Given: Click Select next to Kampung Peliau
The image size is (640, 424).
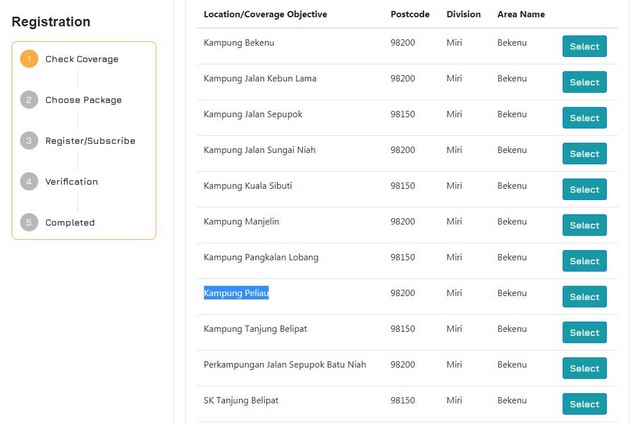Looking at the screenshot, I should tap(584, 297).
